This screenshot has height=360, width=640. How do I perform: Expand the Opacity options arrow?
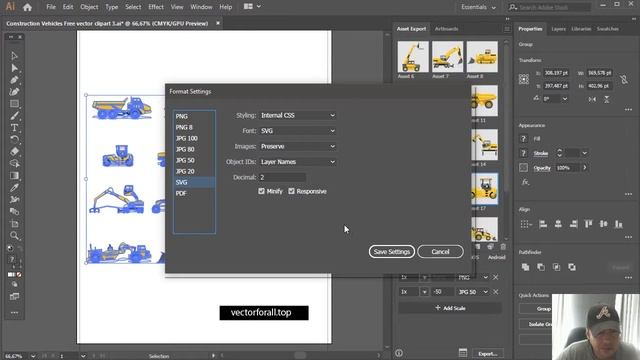[584, 167]
